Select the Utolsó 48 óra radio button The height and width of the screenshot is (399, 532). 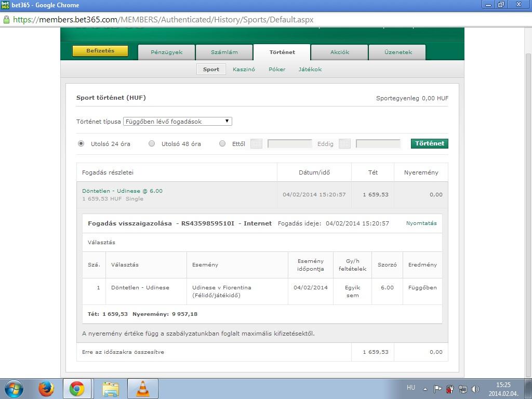152,143
